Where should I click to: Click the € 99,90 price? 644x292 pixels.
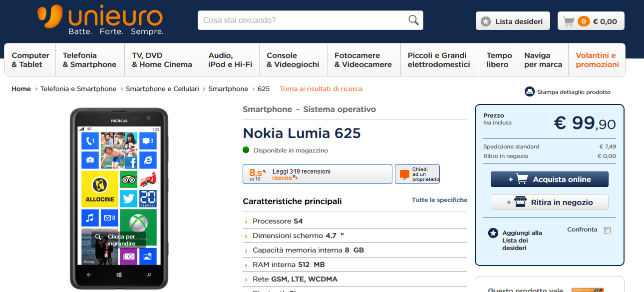click(585, 122)
